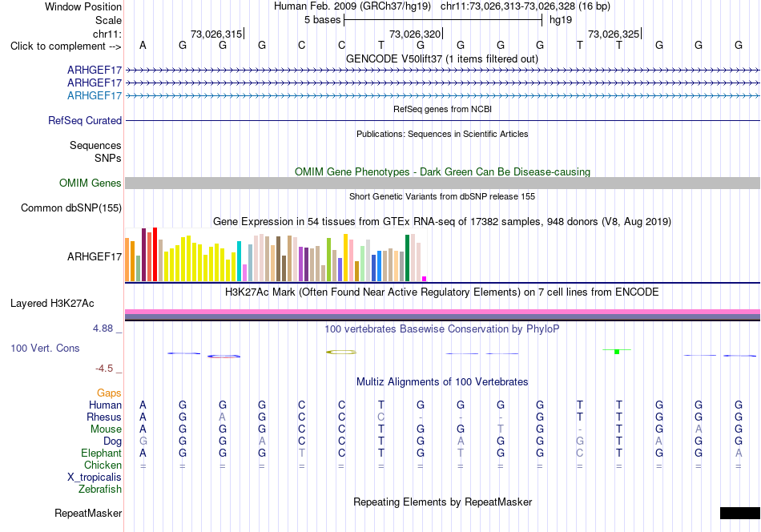The height and width of the screenshot is (532, 761).
Task: Click the 'RepeatMasker' track label
Action: 88,513
